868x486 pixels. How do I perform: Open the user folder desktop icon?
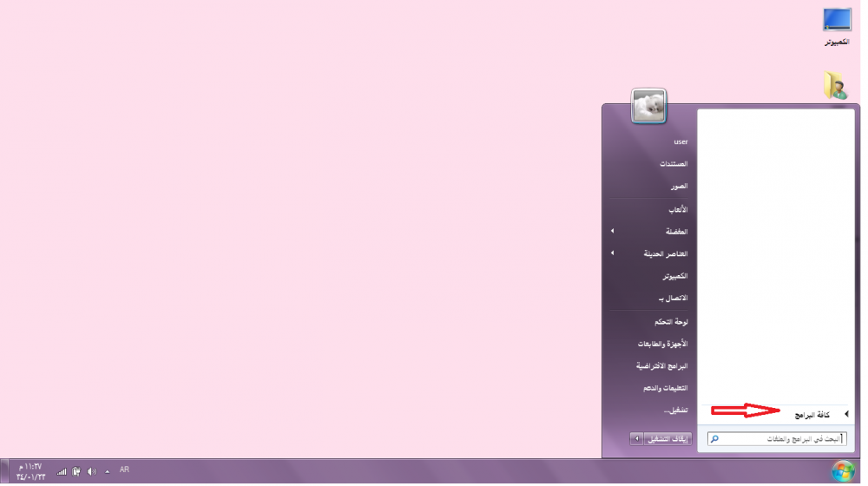836,84
